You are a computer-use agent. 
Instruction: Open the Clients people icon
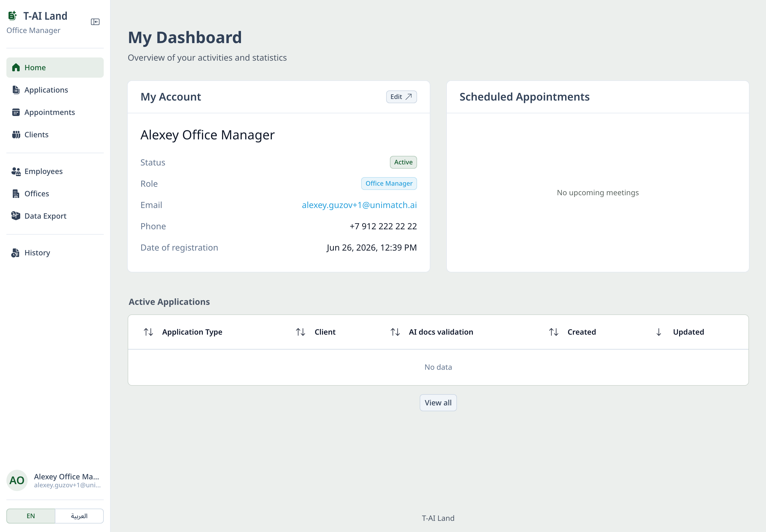[16, 135]
